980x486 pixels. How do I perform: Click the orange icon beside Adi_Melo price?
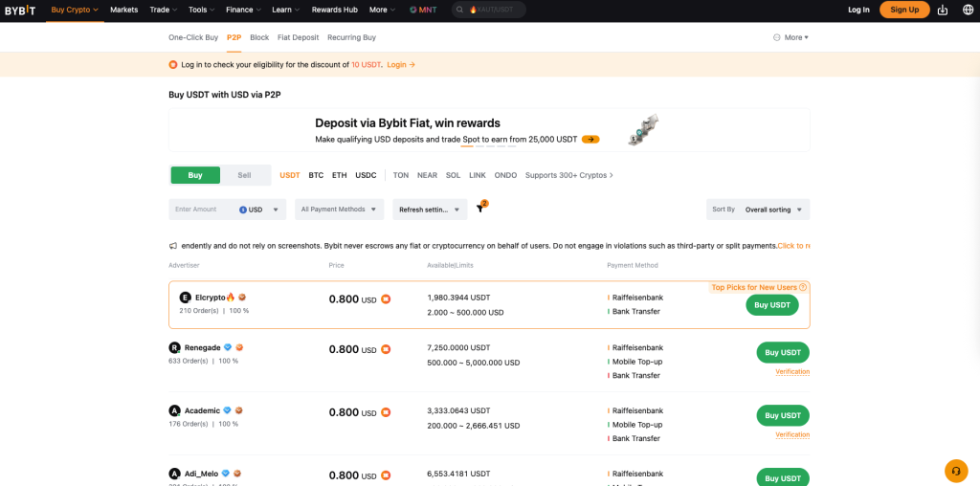387,475
